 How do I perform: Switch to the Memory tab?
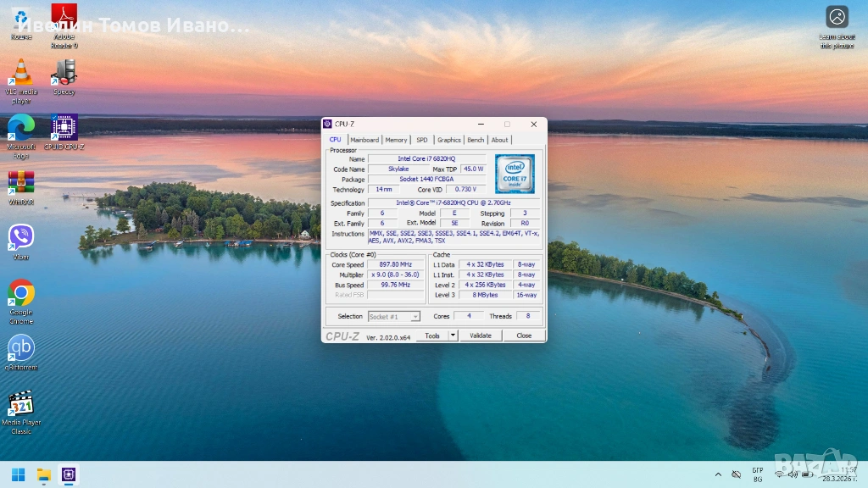[x=396, y=140]
